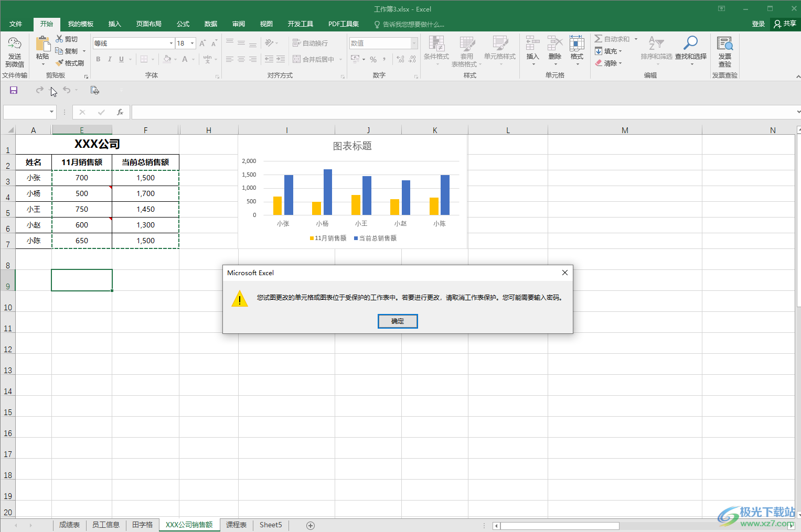Click the fill color bucket icon
The height and width of the screenshot is (532, 801).
click(167, 59)
